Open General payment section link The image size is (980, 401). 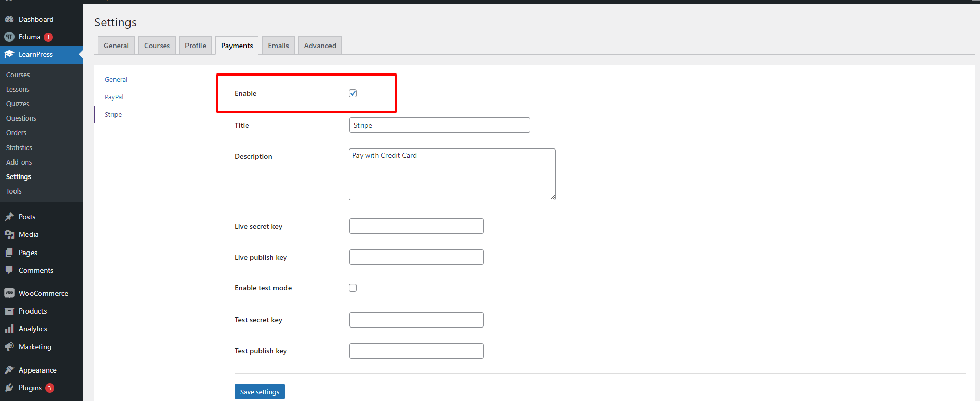click(116, 79)
